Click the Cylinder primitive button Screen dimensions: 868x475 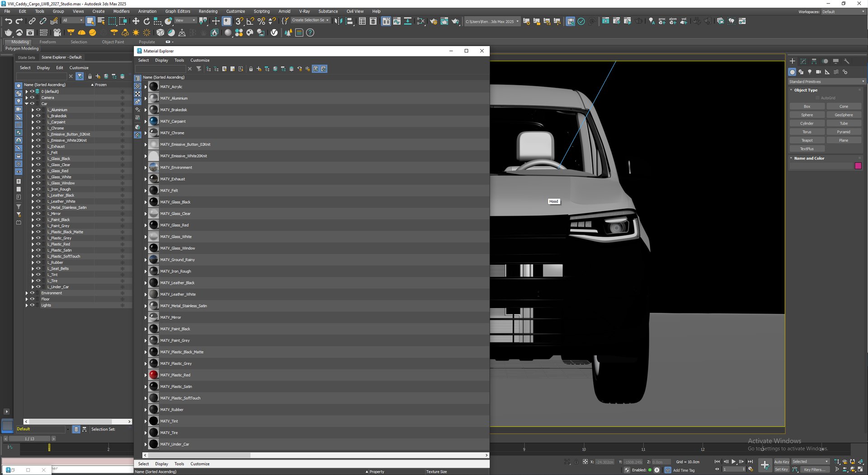click(x=807, y=123)
